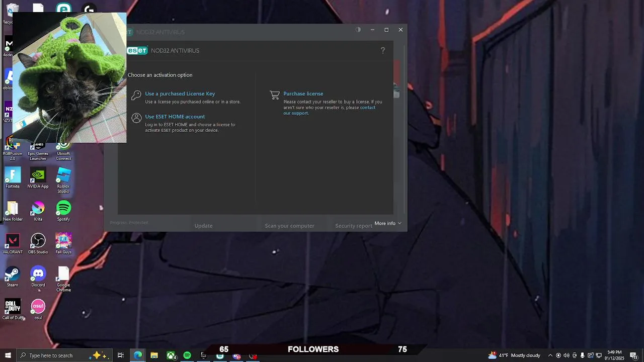Expand hidden system tray icons chevron

(550, 355)
